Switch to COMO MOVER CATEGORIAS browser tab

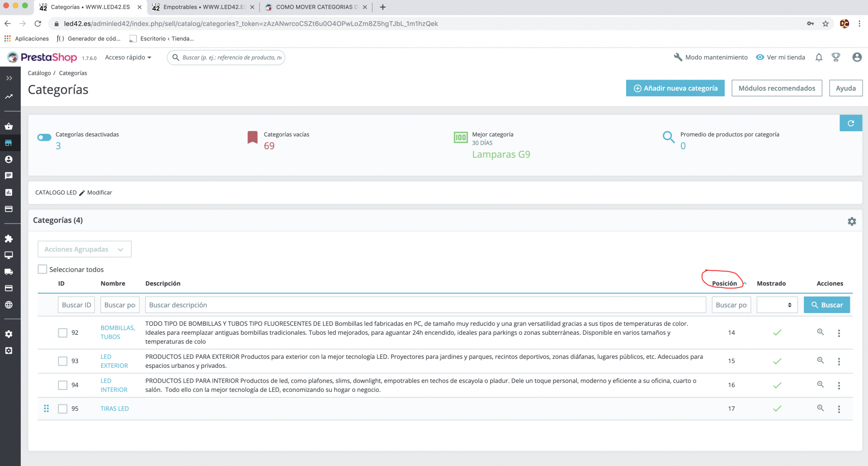click(316, 7)
